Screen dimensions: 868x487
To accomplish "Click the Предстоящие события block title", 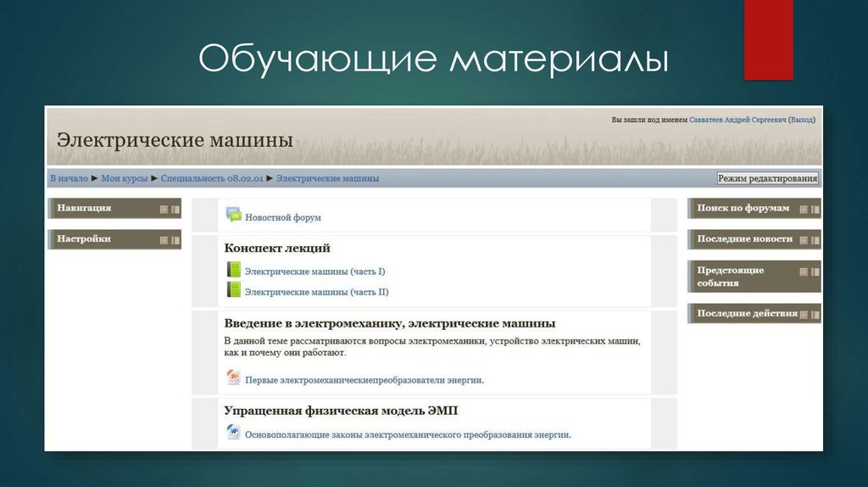I will pos(730,277).
